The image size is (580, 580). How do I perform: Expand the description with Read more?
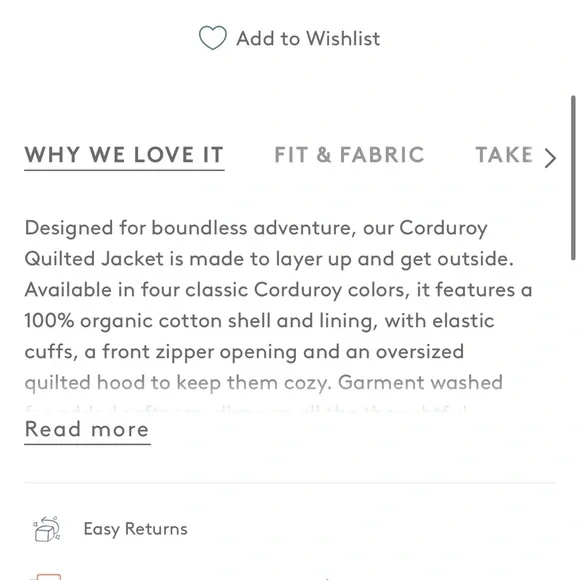coord(87,429)
